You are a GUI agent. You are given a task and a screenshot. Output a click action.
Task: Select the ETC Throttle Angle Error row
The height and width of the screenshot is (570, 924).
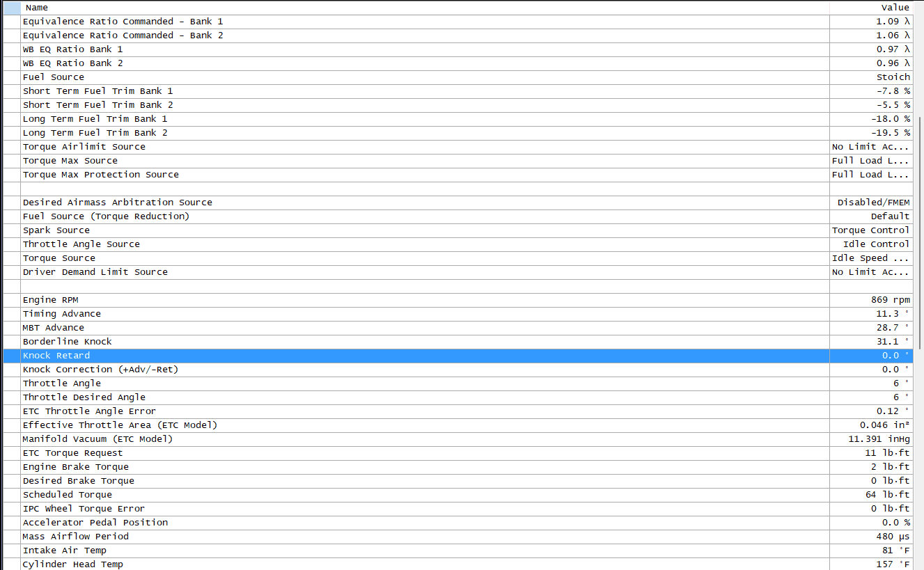pyautogui.click(x=458, y=411)
